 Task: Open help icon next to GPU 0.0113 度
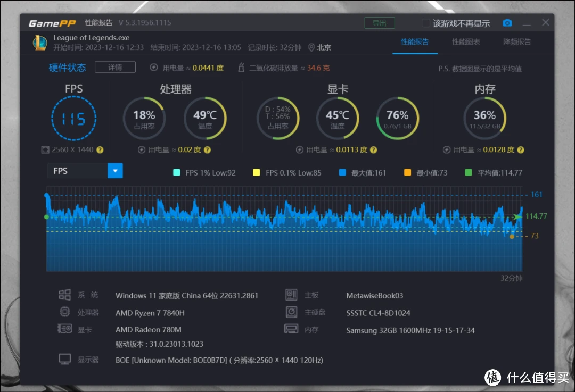373,150
